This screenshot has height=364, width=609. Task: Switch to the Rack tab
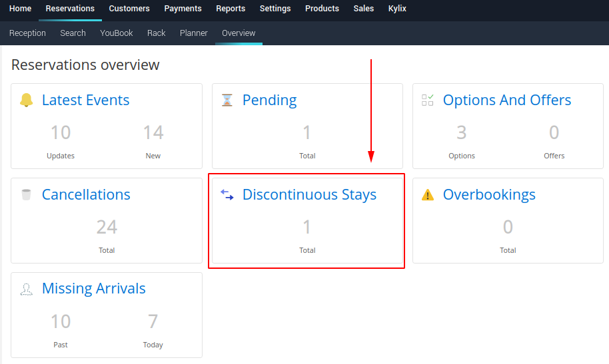click(x=157, y=33)
